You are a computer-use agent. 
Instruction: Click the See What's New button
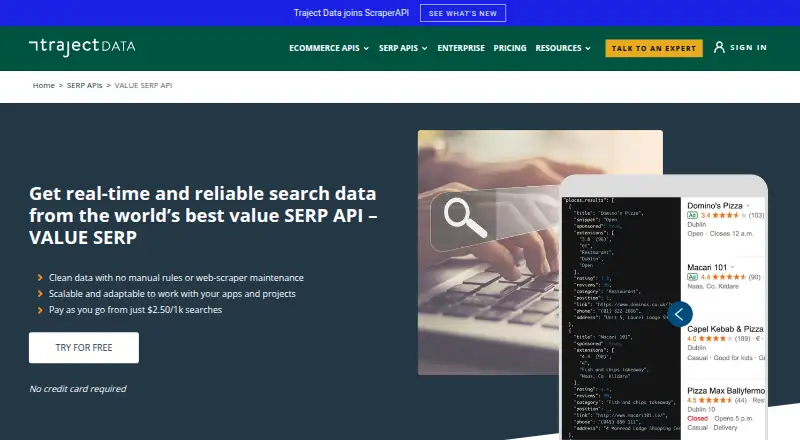point(463,13)
